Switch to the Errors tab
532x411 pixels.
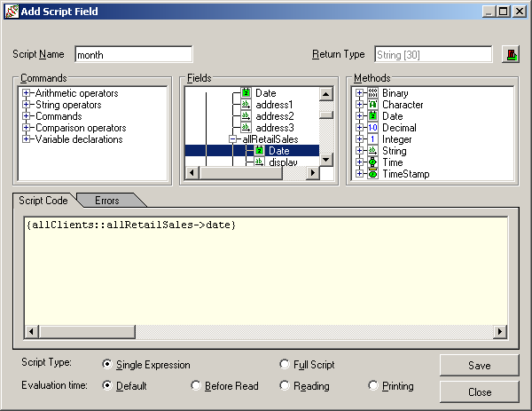pyautogui.click(x=107, y=201)
